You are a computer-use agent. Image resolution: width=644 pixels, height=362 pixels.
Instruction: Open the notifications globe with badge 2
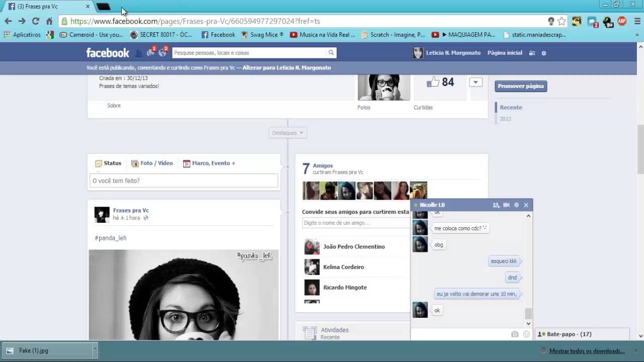[163, 52]
